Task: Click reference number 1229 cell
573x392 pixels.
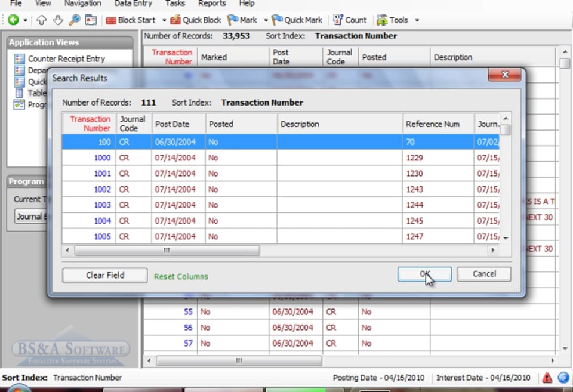Action: pyautogui.click(x=438, y=158)
